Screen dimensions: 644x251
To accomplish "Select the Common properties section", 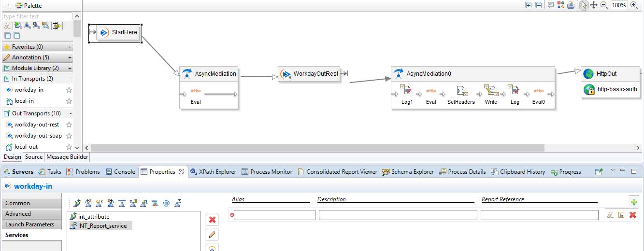I will (x=31, y=203).
